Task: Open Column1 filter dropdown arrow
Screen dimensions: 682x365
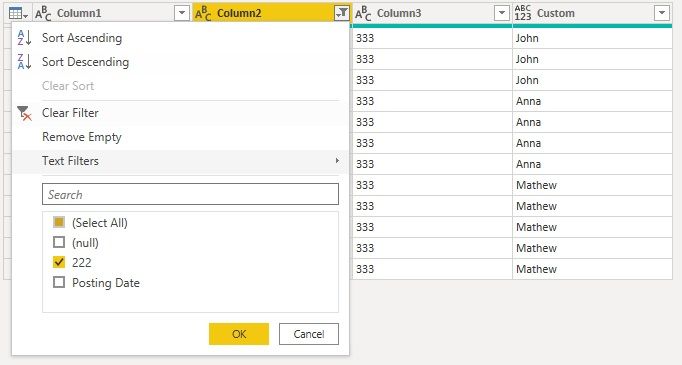Action: tap(182, 13)
